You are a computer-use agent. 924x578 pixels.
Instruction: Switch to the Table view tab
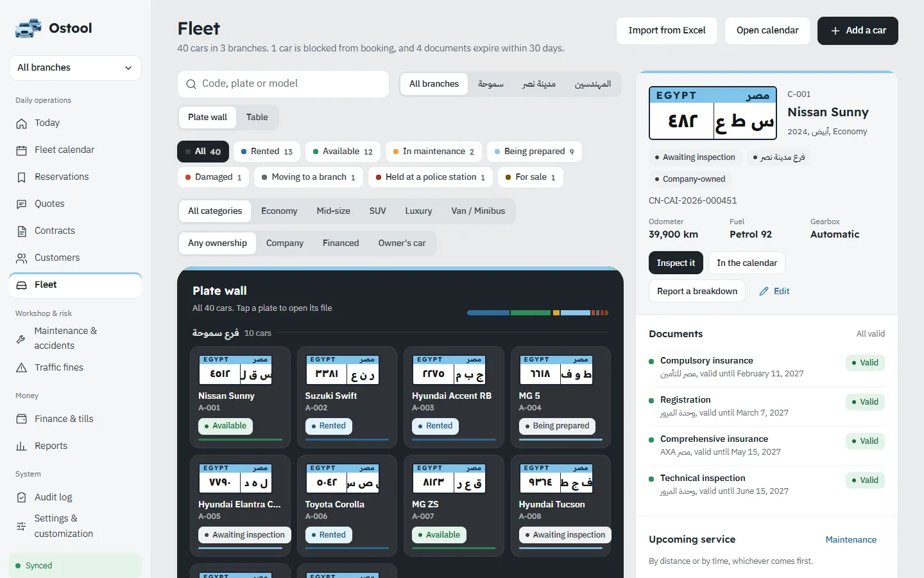tap(257, 118)
